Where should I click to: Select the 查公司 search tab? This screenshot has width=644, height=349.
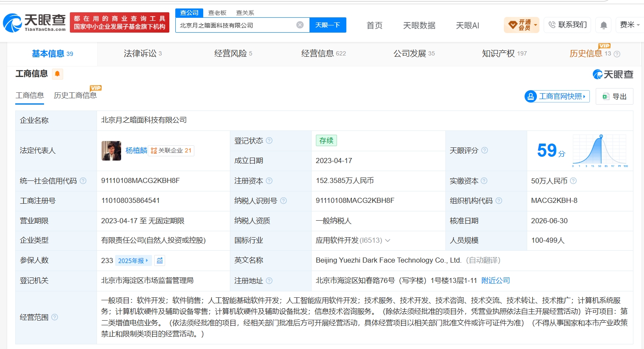(x=189, y=13)
